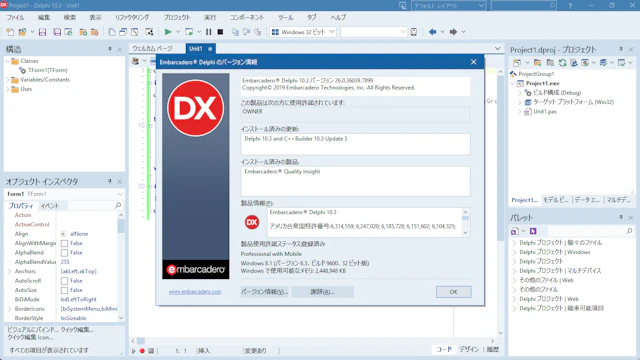Click the Add file to project icon
640x360 pixels.
coord(83,32)
